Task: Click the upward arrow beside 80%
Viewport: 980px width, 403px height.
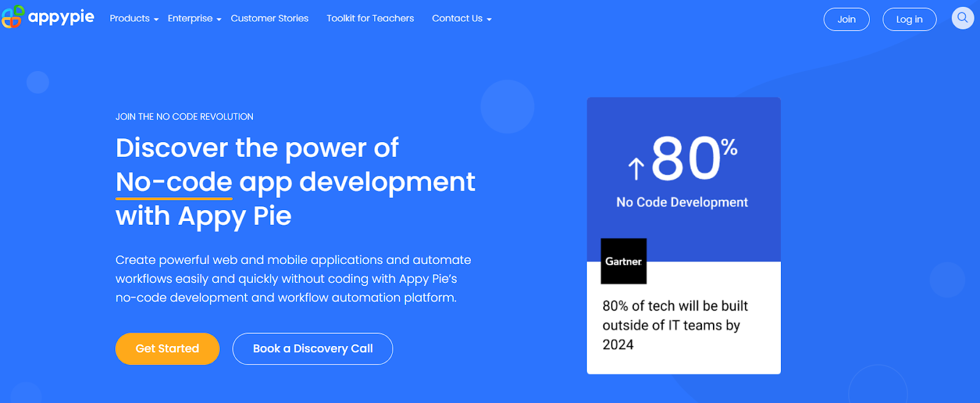Action: [636, 169]
